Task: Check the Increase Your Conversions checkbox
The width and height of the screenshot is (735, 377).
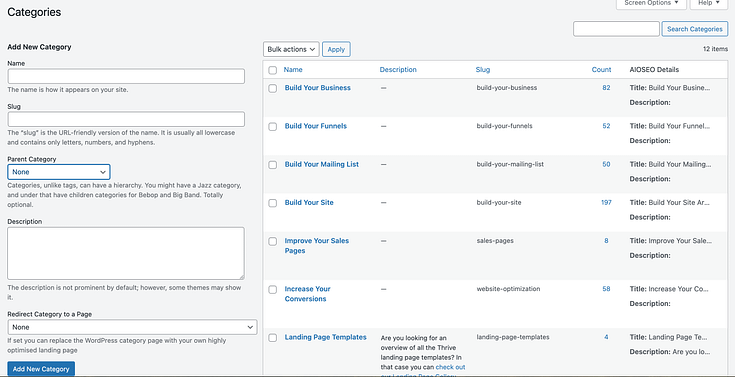Action: (272, 290)
